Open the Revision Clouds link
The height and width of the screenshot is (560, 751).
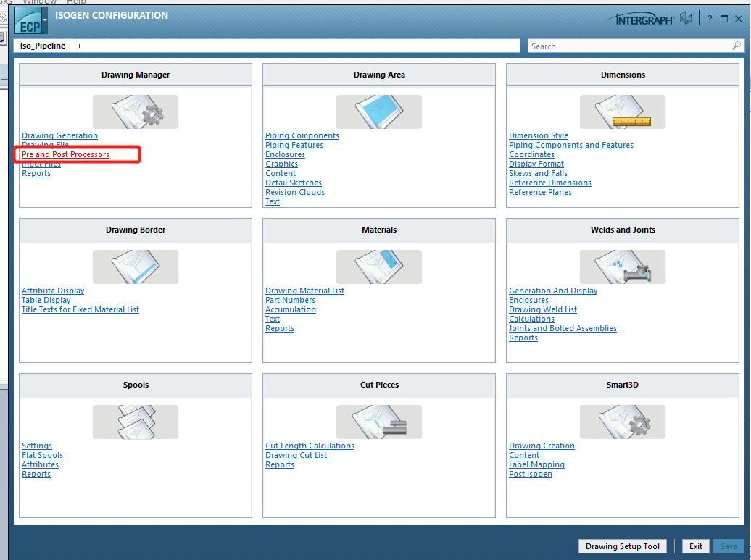[295, 192]
